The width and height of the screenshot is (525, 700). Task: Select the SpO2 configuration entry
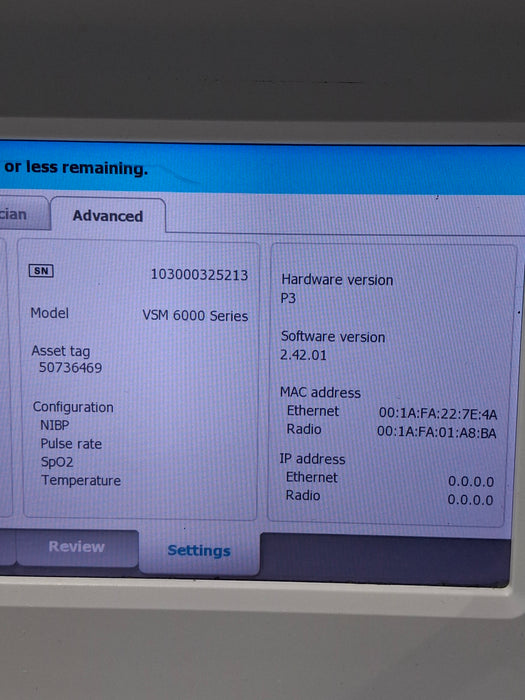pyautogui.click(x=57, y=462)
